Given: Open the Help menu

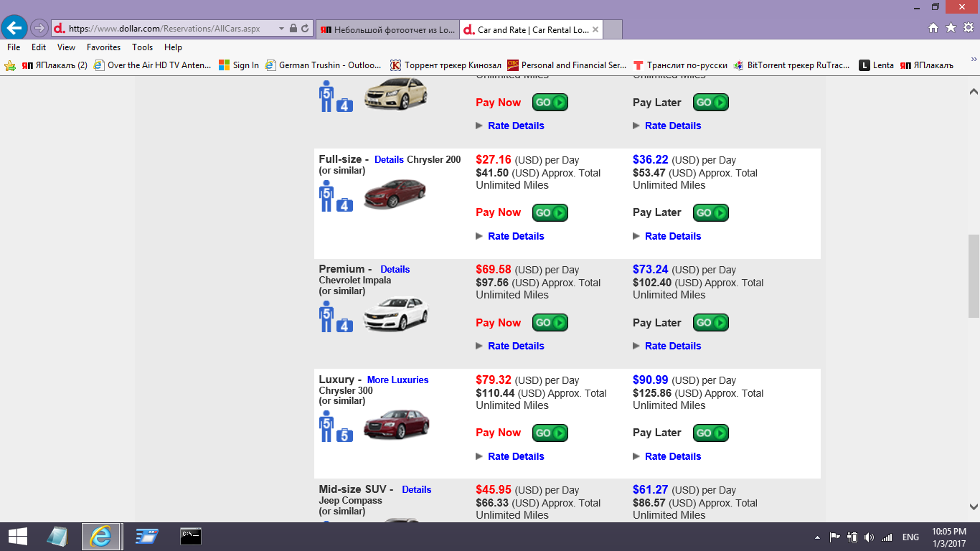Looking at the screenshot, I should pyautogui.click(x=173, y=47).
